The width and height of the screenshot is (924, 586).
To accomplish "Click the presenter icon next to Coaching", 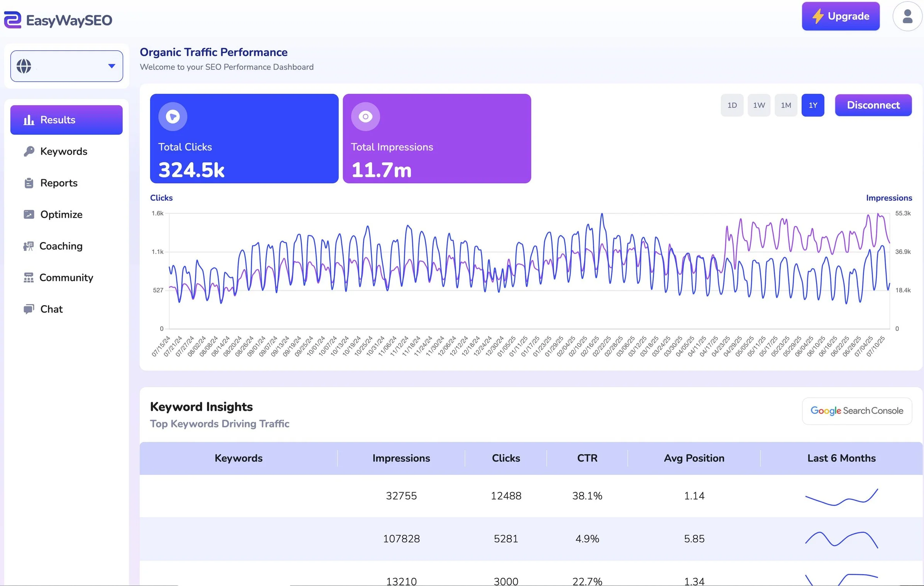I will pyautogui.click(x=28, y=246).
